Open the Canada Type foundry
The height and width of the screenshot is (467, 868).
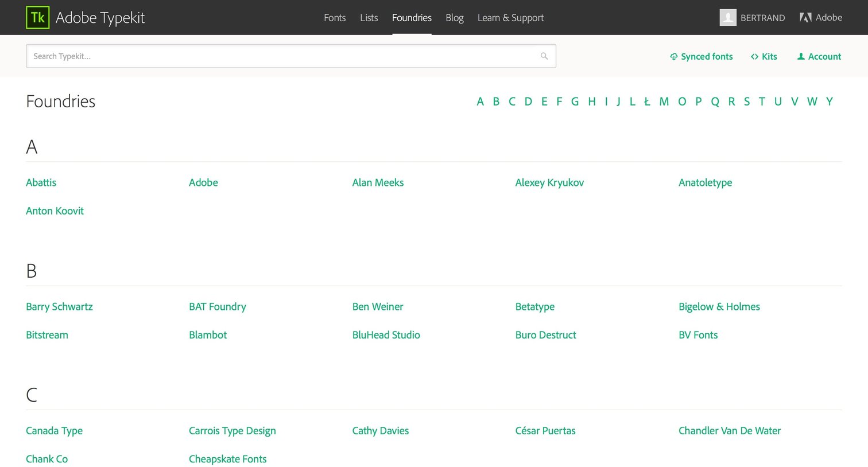coord(54,431)
